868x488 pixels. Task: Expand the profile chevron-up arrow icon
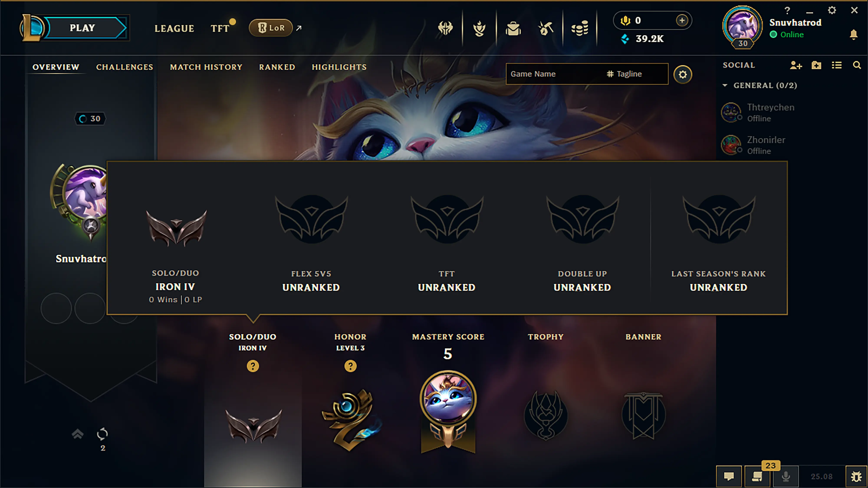tap(77, 434)
